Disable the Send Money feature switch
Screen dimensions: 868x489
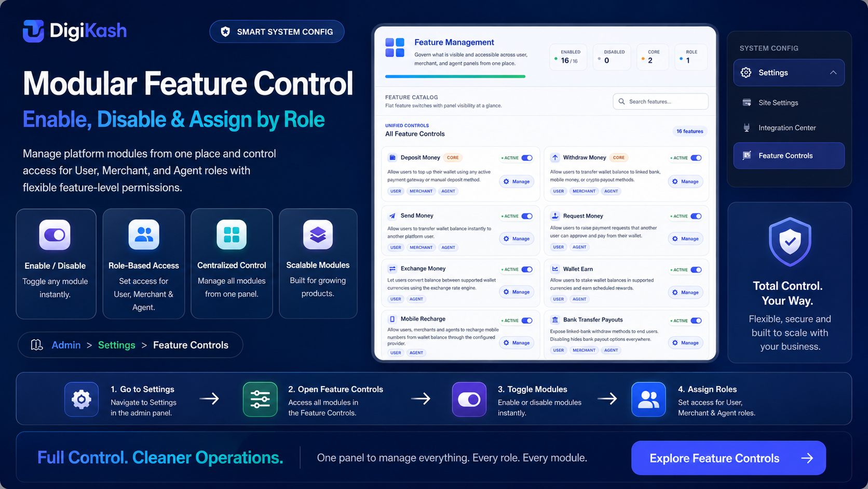click(x=527, y=216)
